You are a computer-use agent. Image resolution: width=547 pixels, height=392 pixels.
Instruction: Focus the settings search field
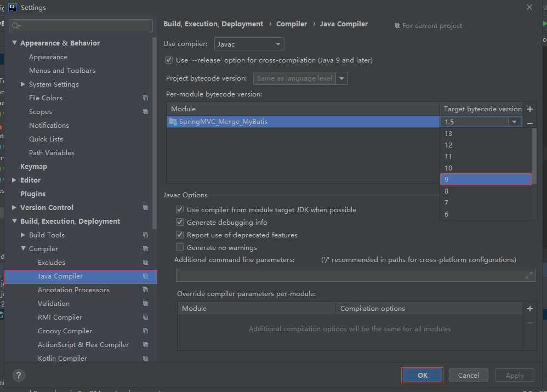pyautogui.click(x=81, y=26)
